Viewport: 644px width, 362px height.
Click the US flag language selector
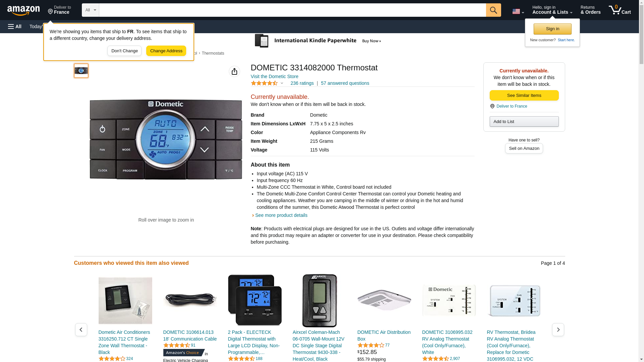pos(518,11)
